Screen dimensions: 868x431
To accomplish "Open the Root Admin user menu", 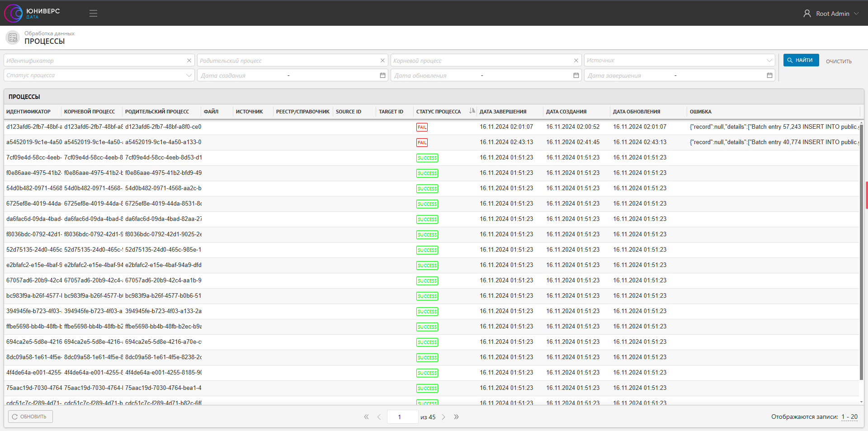I will point(831,14).
